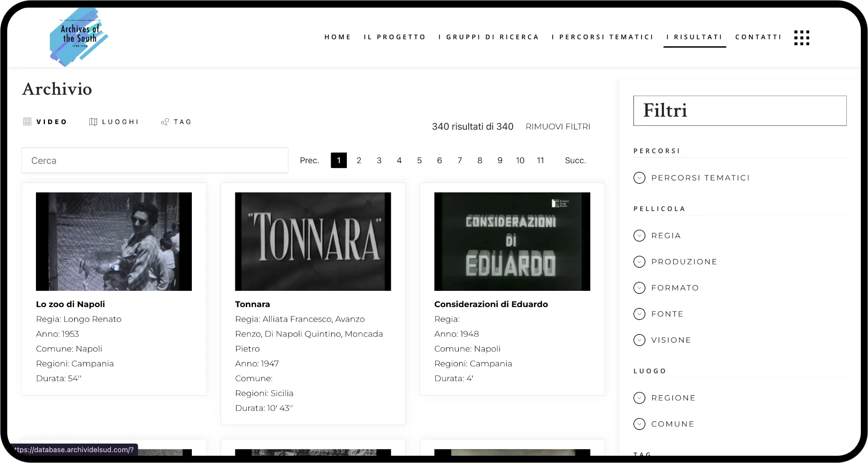Click Succ. to go to next page
The image size is (868, 463).
coord(575,160)
